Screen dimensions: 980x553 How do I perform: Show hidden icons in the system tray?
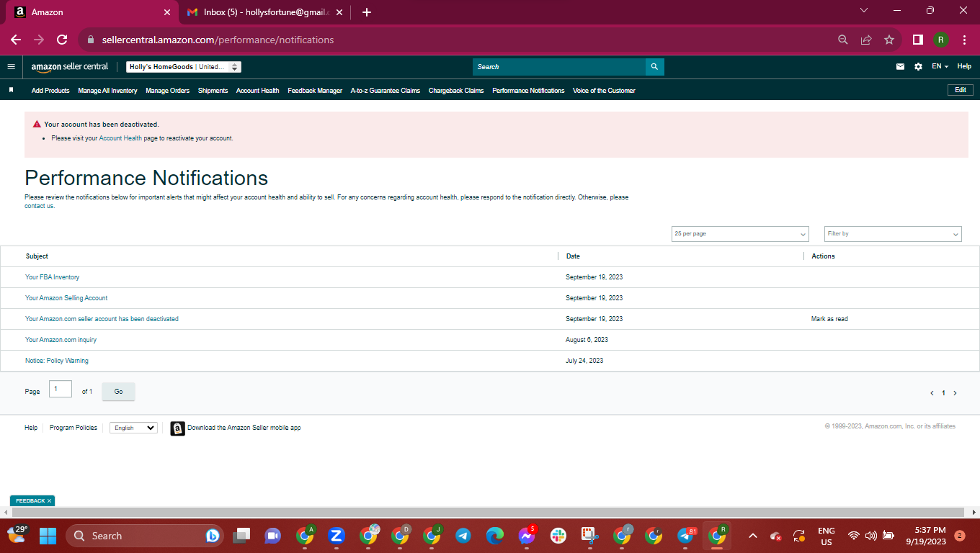click(x=753, y=536)
